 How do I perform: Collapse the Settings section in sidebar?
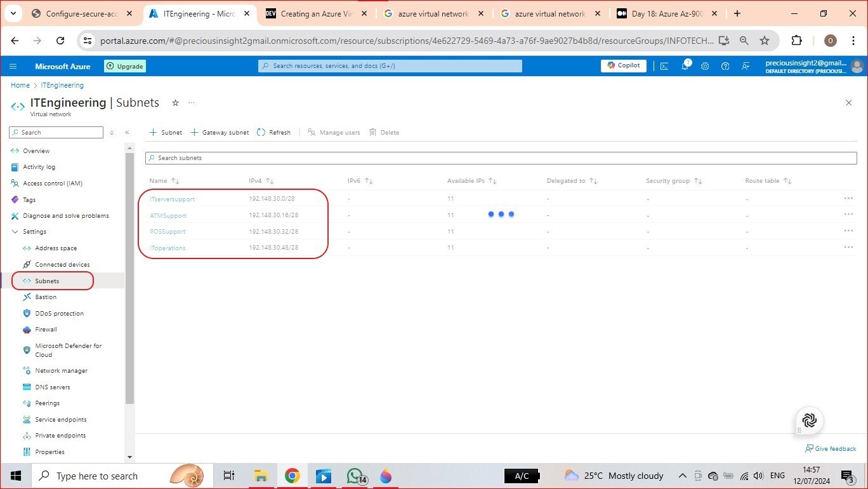[15, 232]
